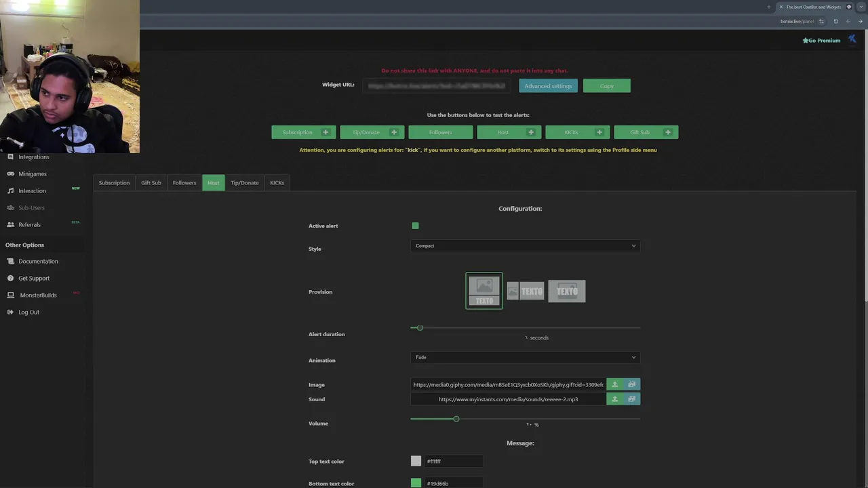The width and height of the screenshot is (868, 488).
Task: Open Top text color swatch
Action: (x=416, y=461)
